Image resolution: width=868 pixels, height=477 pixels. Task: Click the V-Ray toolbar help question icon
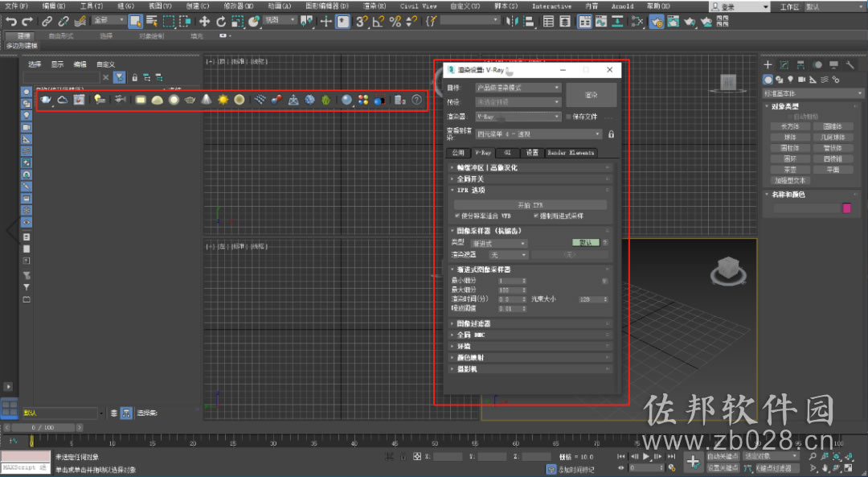tap(417, 100)
